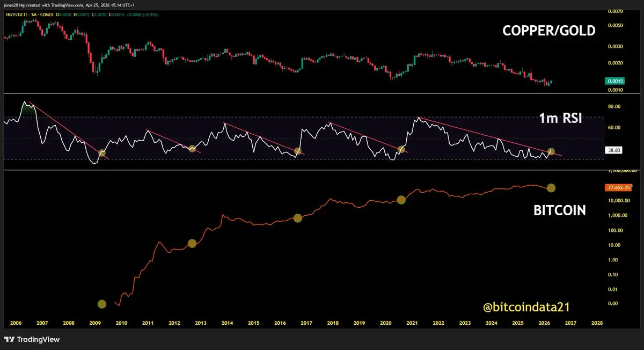644x350 pixels.
Task: Click the 2017 year on the time axis
Action: point(306,324)
